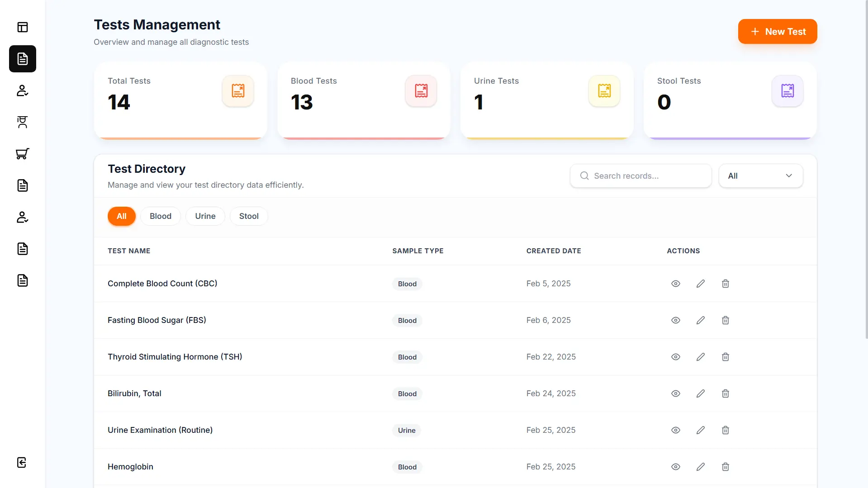View the Thyroid Stimulating Hormone (TSH) test
868x488 pixels.
click(x=676, y=357)
